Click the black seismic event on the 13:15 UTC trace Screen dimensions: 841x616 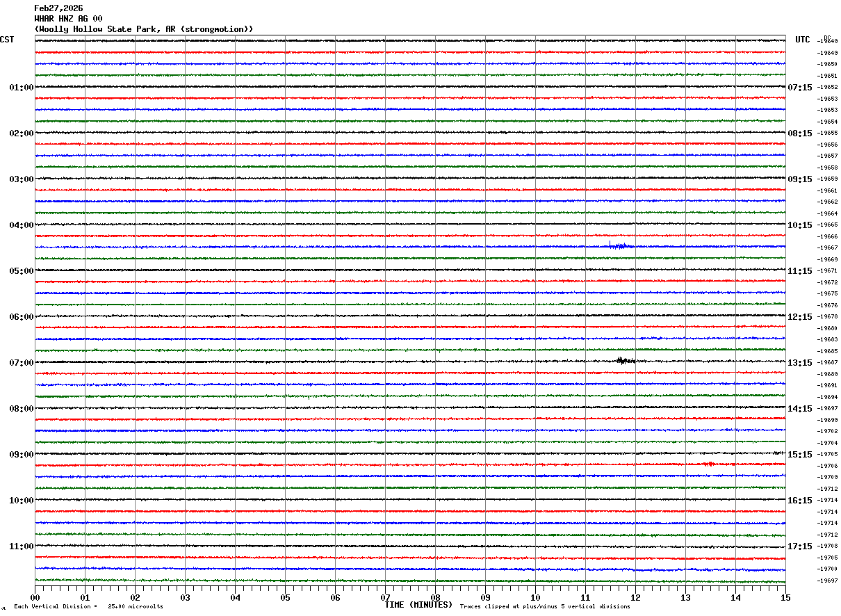click(x=625, y=360)
